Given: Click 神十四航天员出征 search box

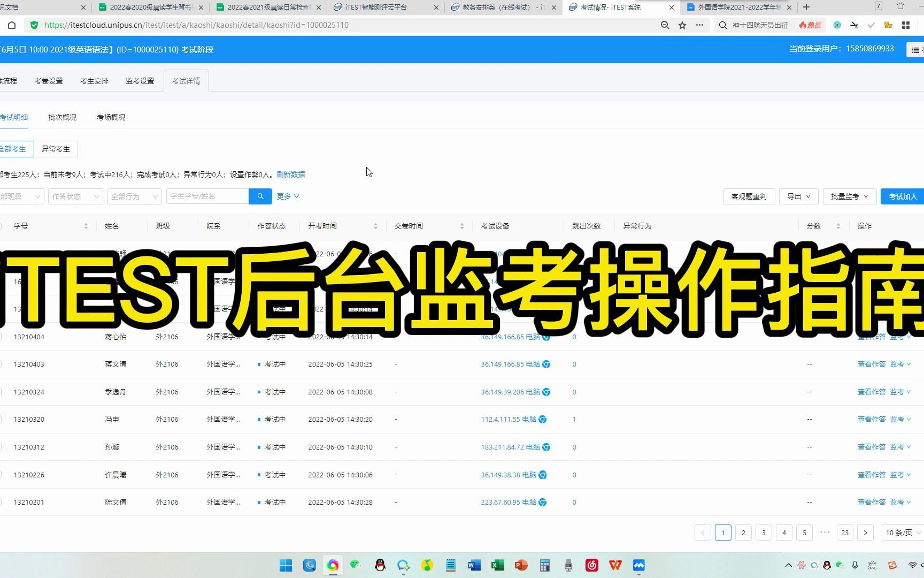Looking at the screenshot, I should [760, 25].
